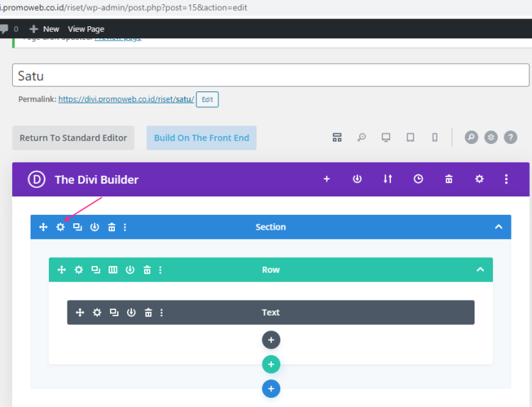This screenshot has height=407, width=532.
Task: Open the satu permalink URL
Action: [x=126, y=99]
